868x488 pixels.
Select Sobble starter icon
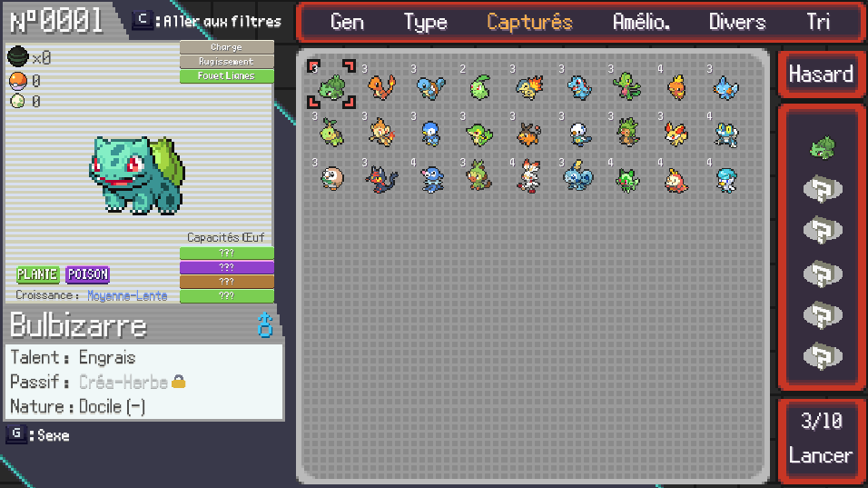(578, 176)
